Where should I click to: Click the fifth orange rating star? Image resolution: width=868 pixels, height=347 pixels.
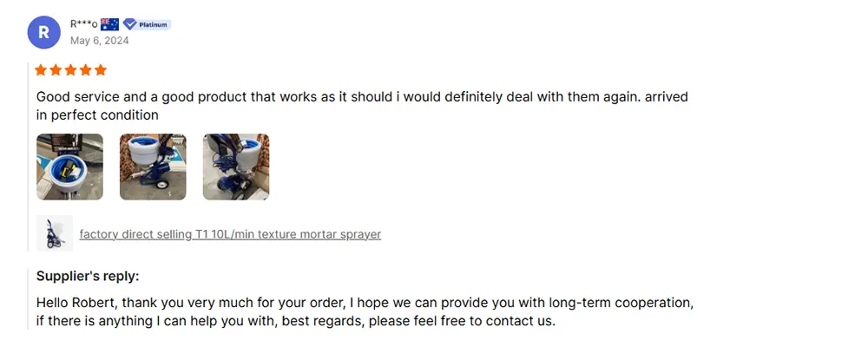click(x=101, y=70)
